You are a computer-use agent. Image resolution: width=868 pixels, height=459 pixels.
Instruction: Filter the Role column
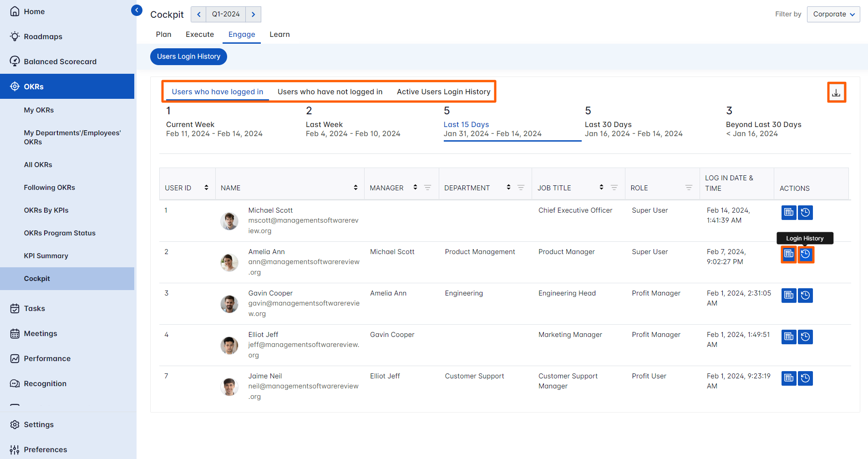pos(689,188)
